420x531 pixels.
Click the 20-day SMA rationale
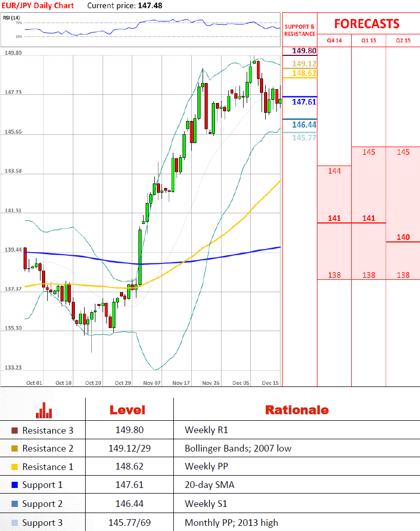[x=209, y=485]
